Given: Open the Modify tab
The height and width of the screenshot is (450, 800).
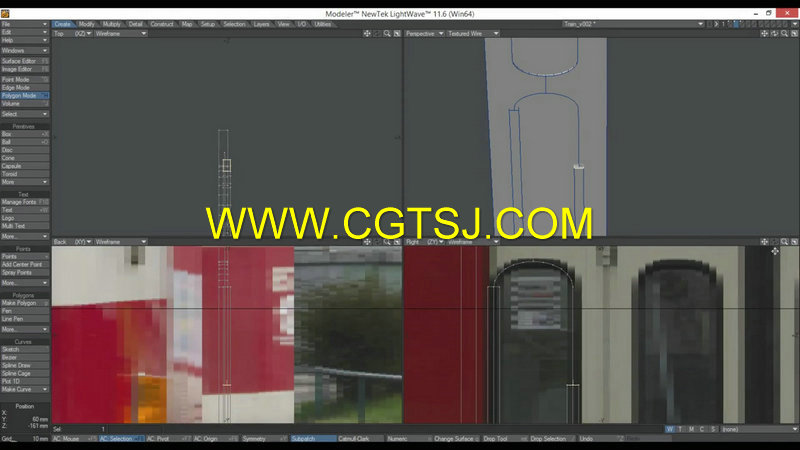Looking at the screenshot, I should (87, 24).
